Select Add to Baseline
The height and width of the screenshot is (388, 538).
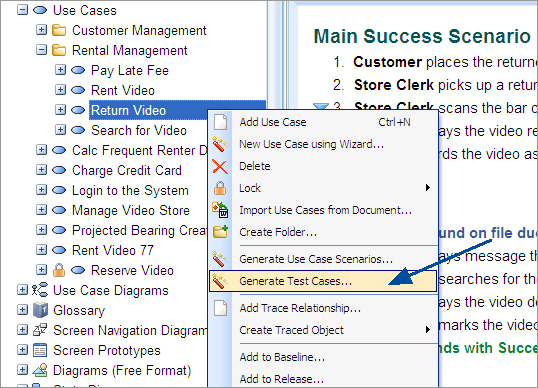pos(323,357)
